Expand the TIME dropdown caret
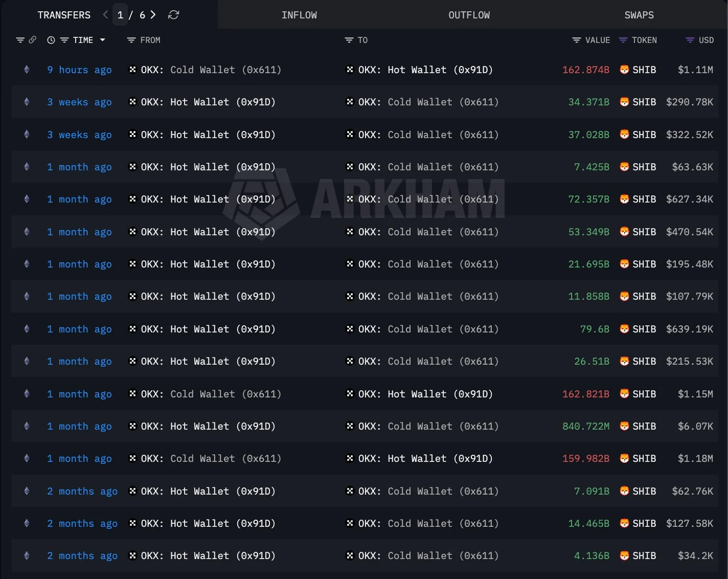Image resolution: width=728 pixels, height=579 pixels. point(103,40)
